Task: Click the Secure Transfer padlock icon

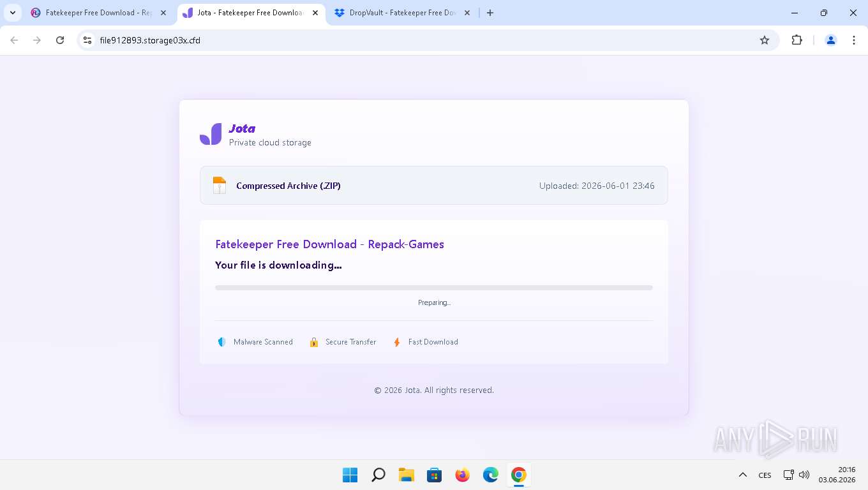Action: 314,342
